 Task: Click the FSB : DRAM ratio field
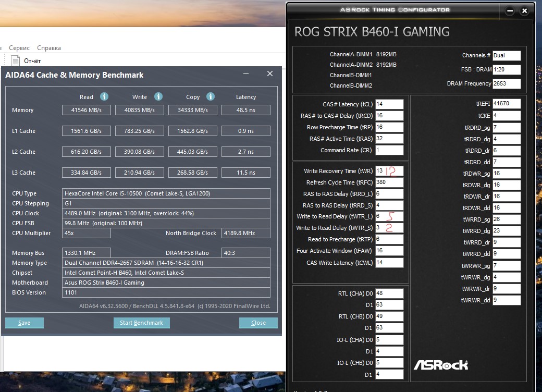coord(507,69)
